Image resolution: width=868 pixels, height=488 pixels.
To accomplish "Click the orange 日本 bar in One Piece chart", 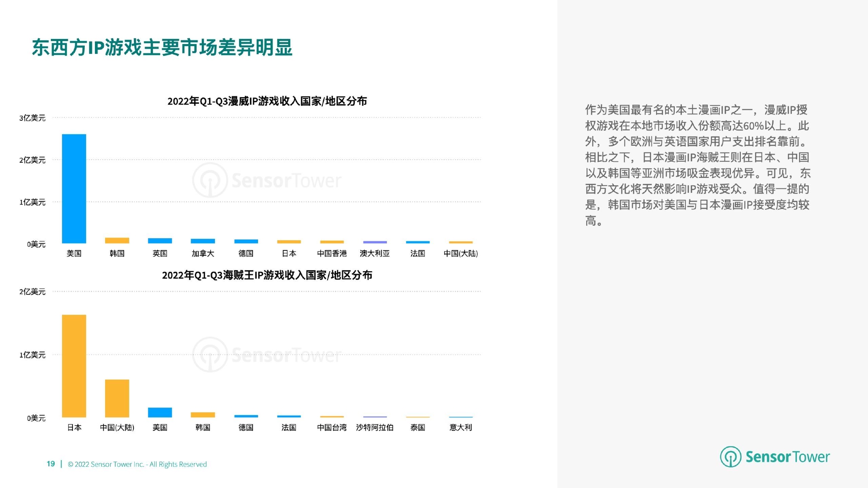I will 74,366.
